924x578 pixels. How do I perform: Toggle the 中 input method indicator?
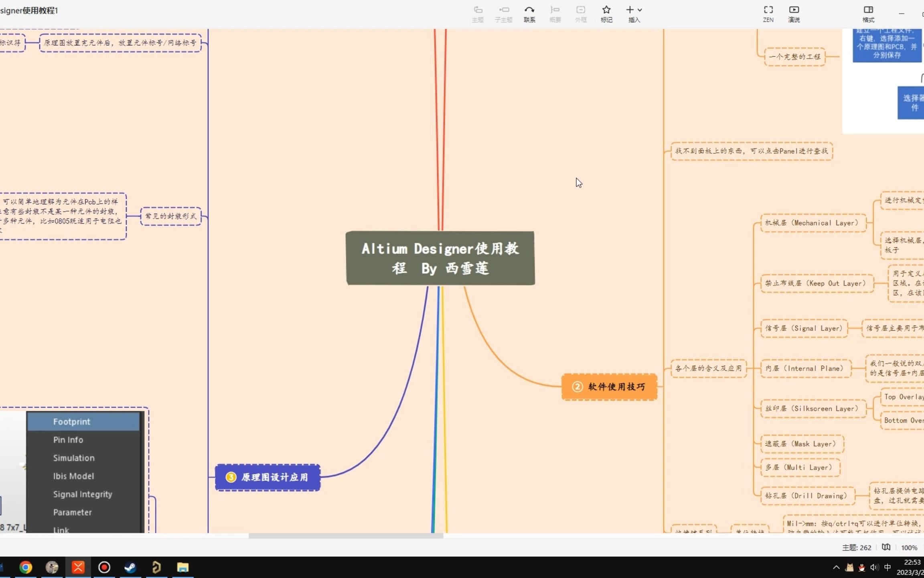click(x=888, y=567)
